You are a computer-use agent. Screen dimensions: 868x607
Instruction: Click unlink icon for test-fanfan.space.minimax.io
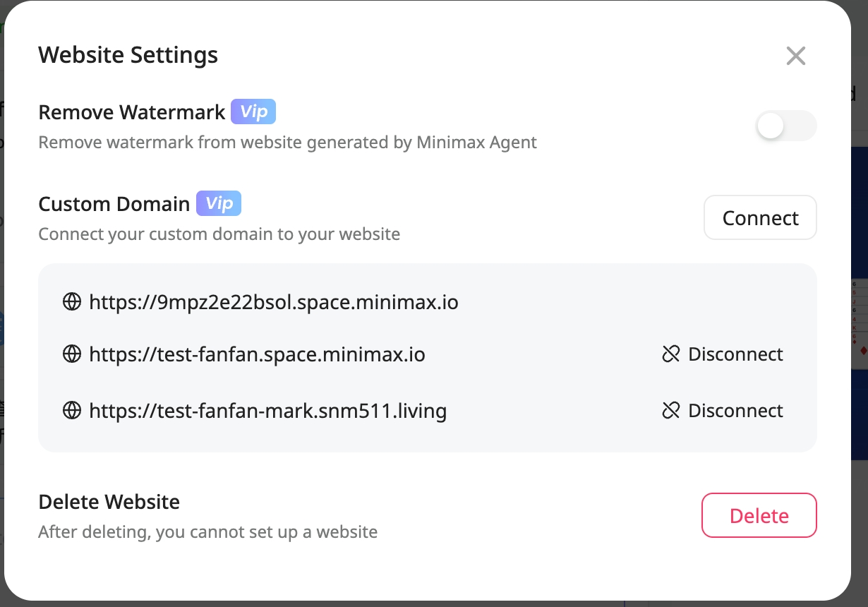coord(670,354)
